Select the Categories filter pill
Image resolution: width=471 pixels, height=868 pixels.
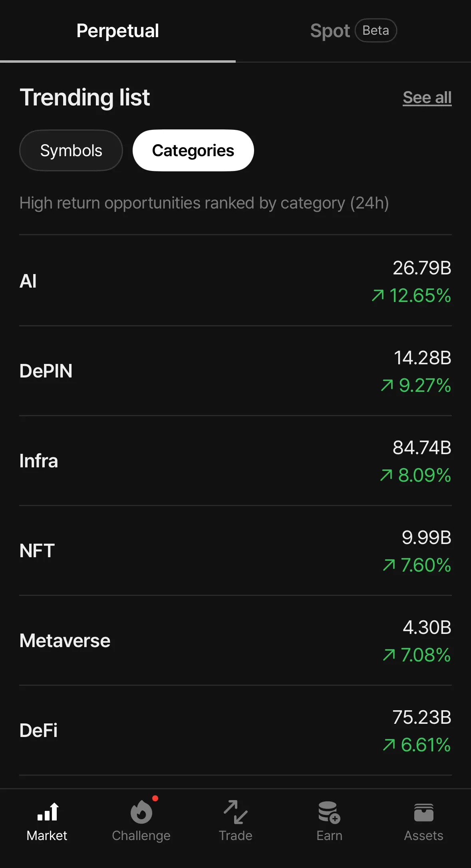[x=193, y=151]
